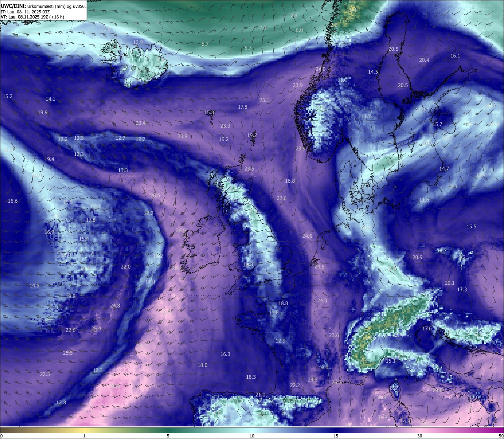Click the 24.8 value label
This screenshot has width=504, height=439.
115,306
